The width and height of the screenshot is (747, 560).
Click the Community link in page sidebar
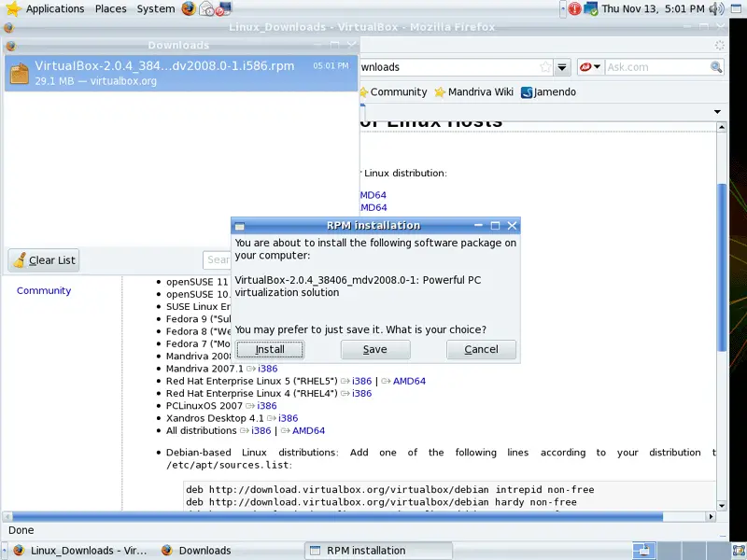point(44,290)
